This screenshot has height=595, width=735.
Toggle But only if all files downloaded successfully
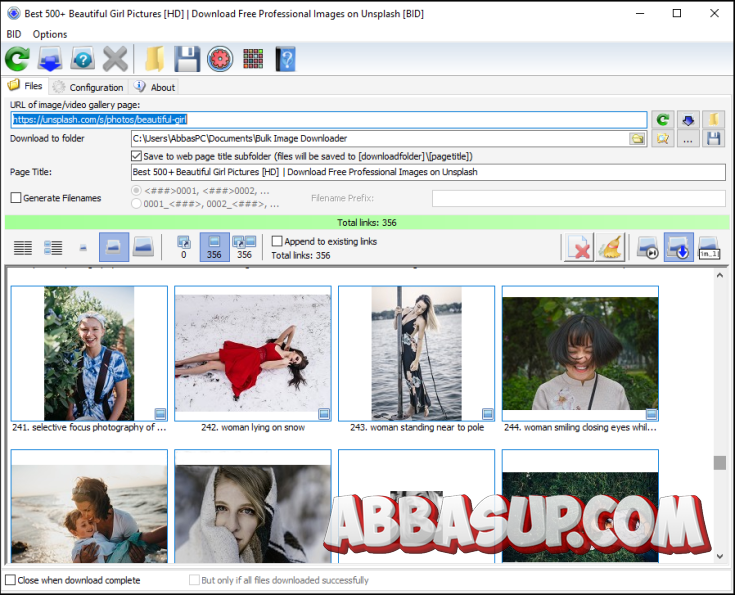194,580
